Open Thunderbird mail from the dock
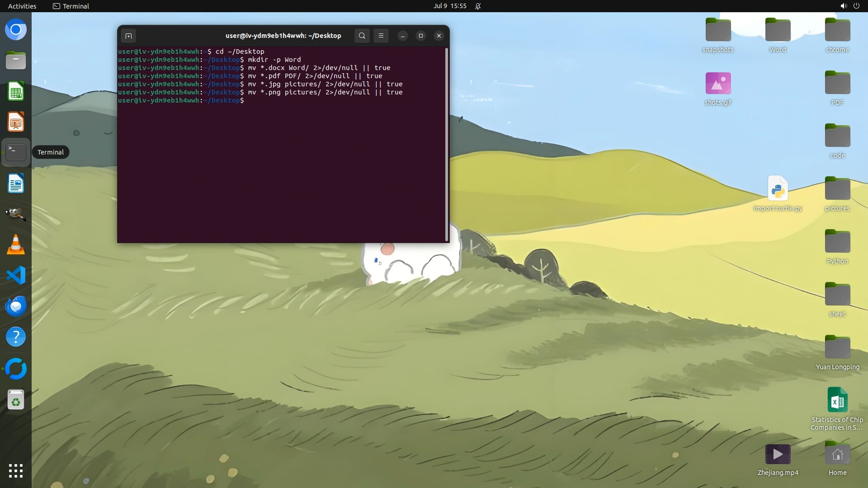The width and height of the screenshot is (868, 488). click(16, 306)
